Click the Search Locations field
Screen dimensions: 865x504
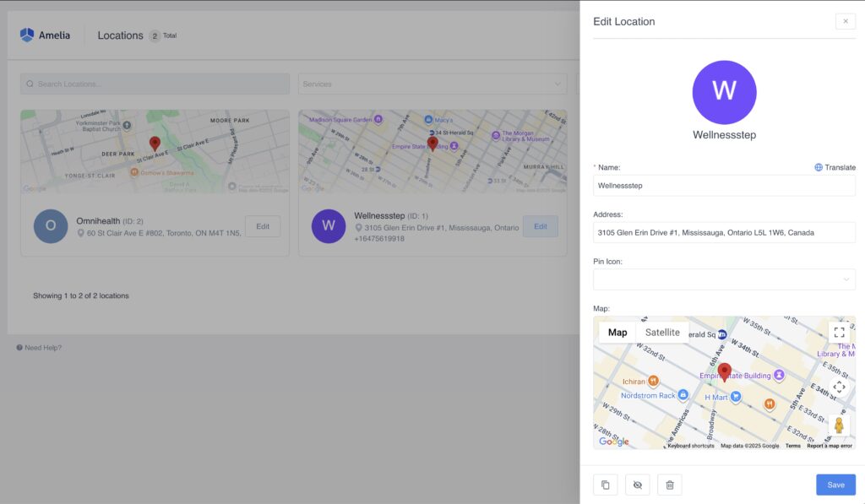point(155,84)
